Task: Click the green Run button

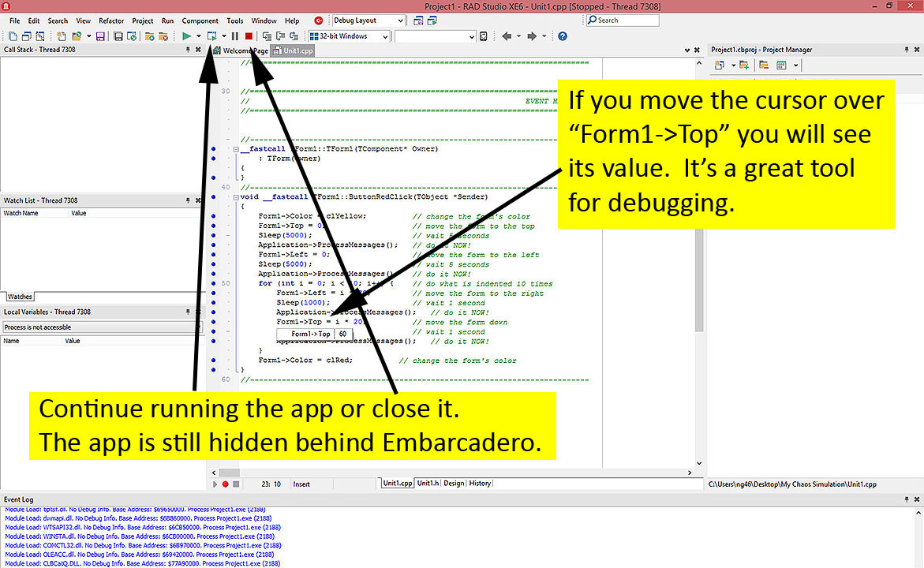Action: (186, 36)
